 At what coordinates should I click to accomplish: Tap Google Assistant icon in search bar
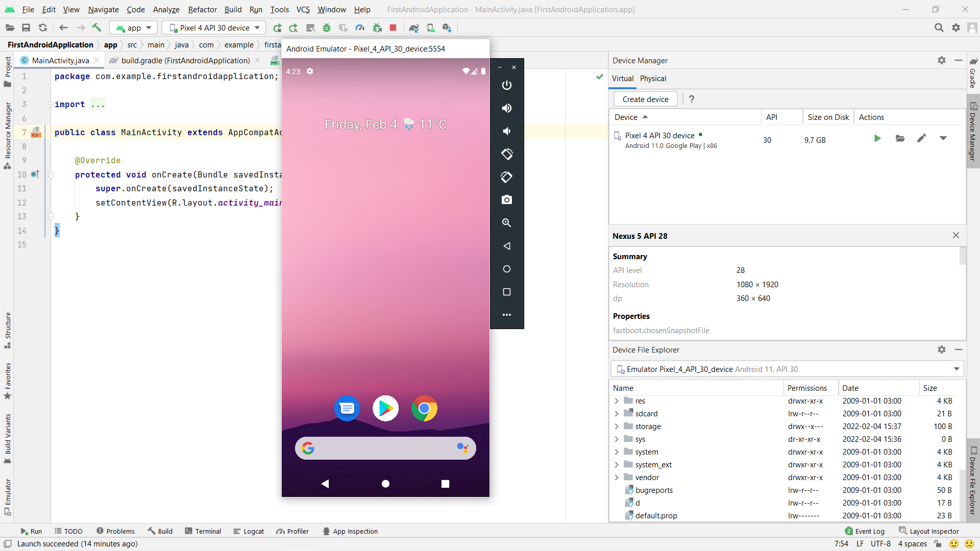[x=462, y=448]
